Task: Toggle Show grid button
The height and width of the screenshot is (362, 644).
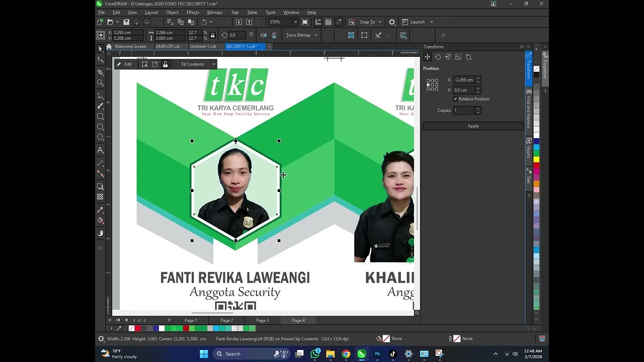Action: tap(328, 22)
